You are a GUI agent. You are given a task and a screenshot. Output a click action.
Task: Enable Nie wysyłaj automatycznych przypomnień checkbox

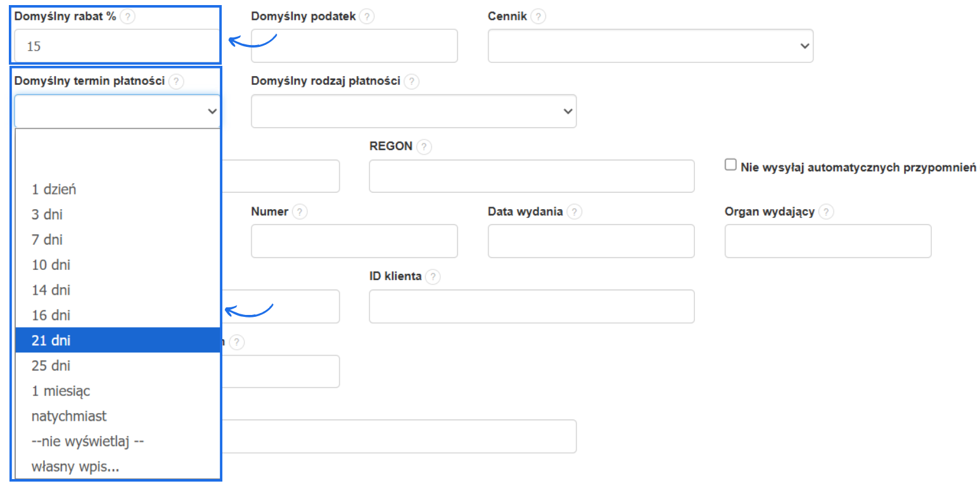(730, 165)
